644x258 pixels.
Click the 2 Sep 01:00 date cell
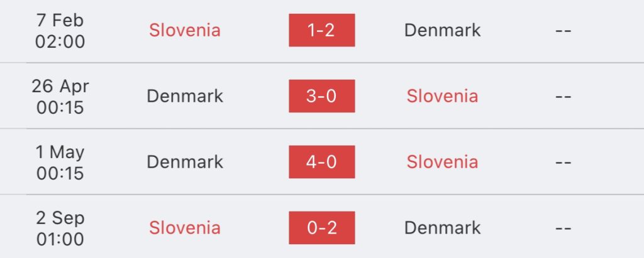click(x=60, y=228)
